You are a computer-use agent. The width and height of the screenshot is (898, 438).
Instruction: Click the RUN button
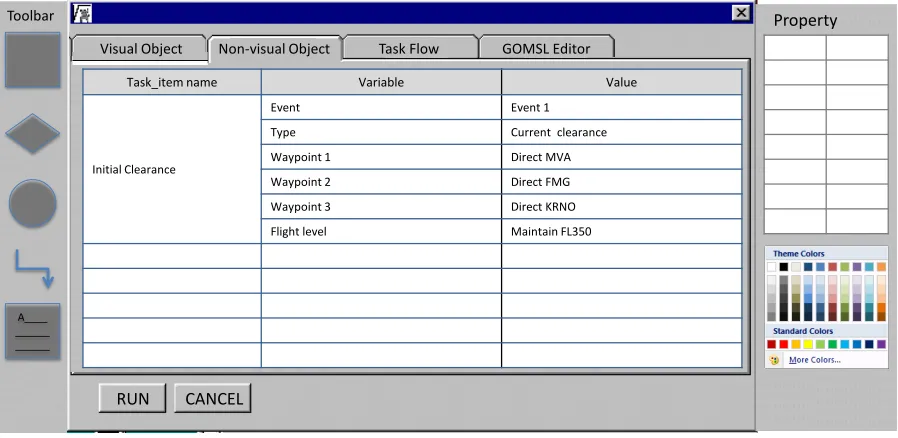point(133,398)
